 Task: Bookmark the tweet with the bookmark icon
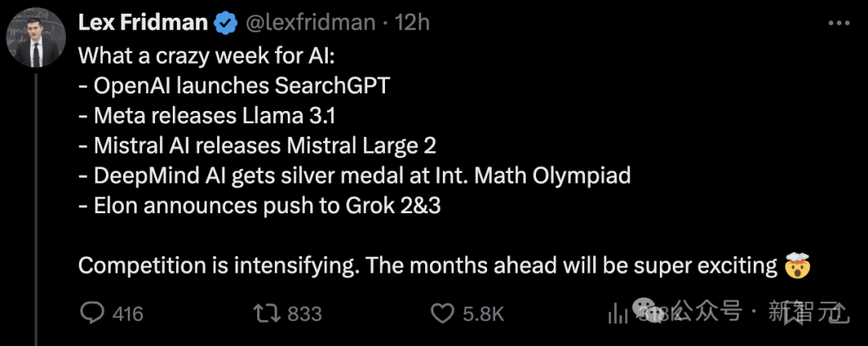coord(794,315)
